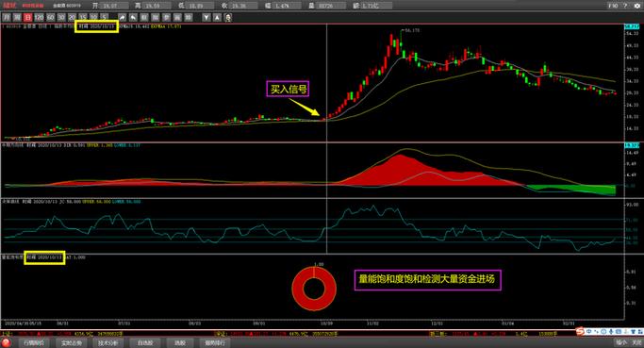Select the 30-minute period button

(x=61, y=17)
